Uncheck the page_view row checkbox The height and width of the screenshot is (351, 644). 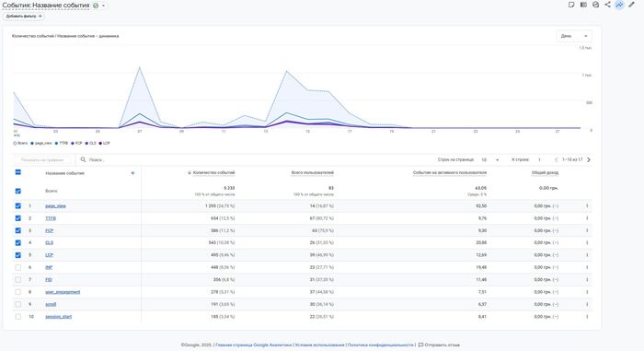(18, 205)
